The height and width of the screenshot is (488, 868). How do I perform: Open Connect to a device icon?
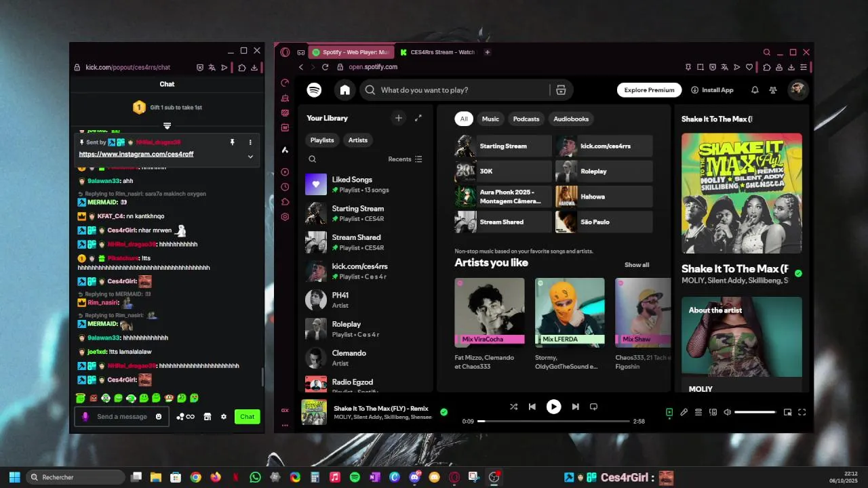click(x=713, y=412)
